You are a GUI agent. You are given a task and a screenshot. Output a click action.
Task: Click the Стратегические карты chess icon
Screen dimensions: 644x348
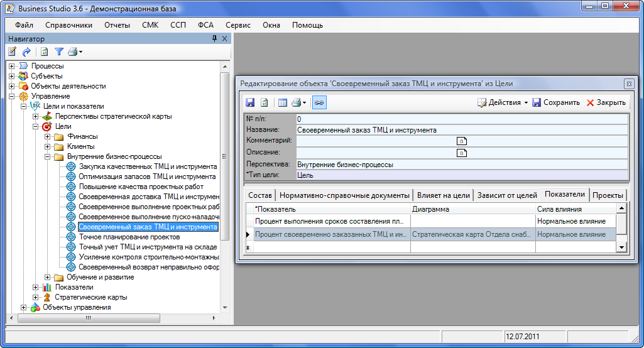coord(47,297)
